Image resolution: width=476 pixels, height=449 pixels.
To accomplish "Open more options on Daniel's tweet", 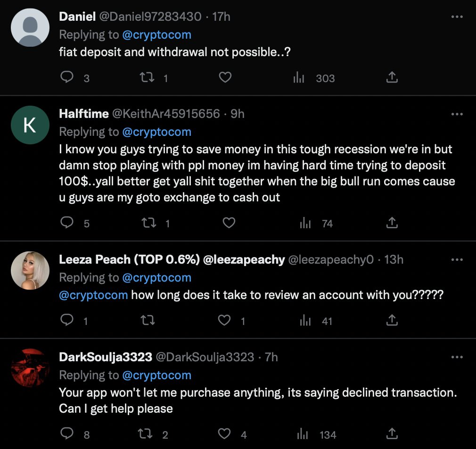I will (457, 17).
